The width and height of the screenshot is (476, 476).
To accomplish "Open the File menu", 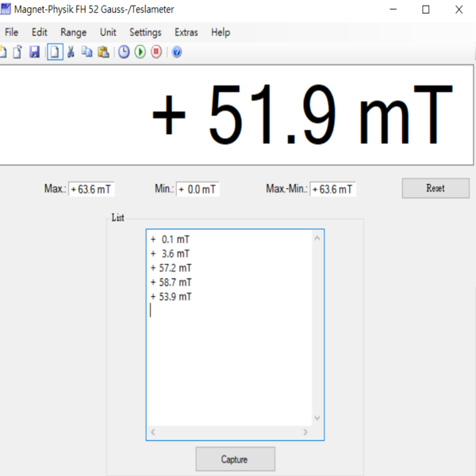I will [11, 33].
